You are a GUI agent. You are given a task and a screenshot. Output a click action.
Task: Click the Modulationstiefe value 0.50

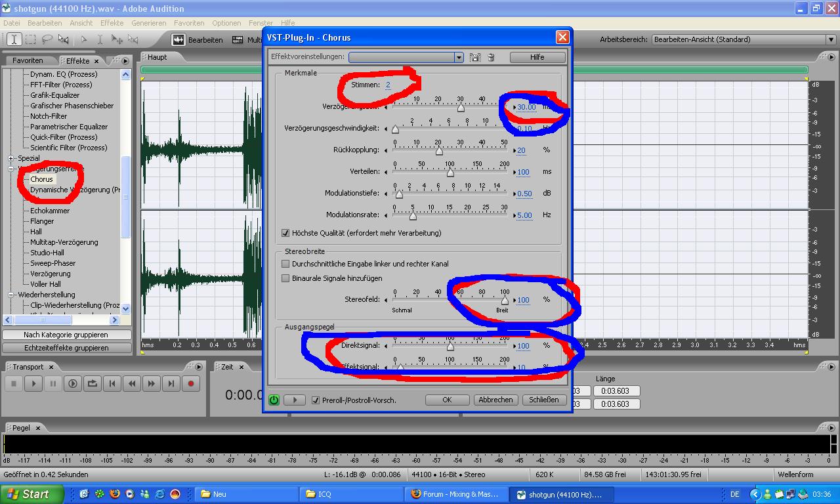[524, 194]
